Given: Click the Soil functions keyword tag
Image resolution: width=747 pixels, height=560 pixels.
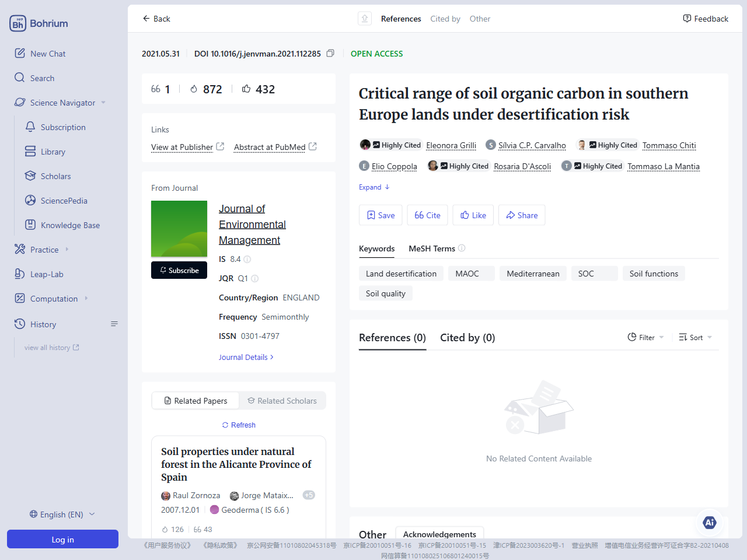Looking at the screenshot, I should point(654,274).
